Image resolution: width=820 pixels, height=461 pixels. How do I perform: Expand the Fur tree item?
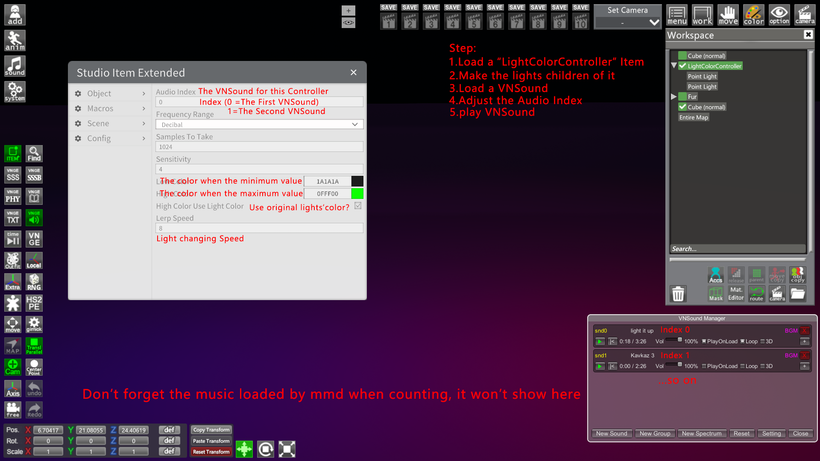tap(674, 97)
